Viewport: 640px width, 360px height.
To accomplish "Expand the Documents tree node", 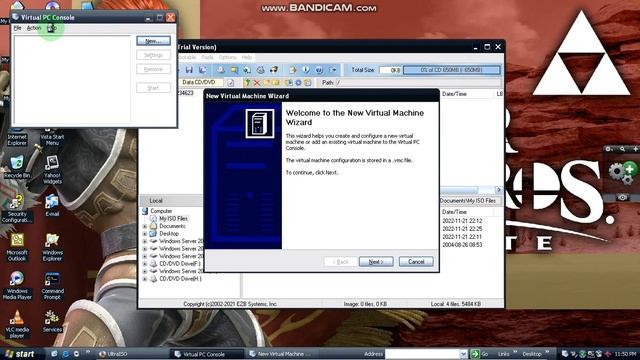I will pos(145,226).
